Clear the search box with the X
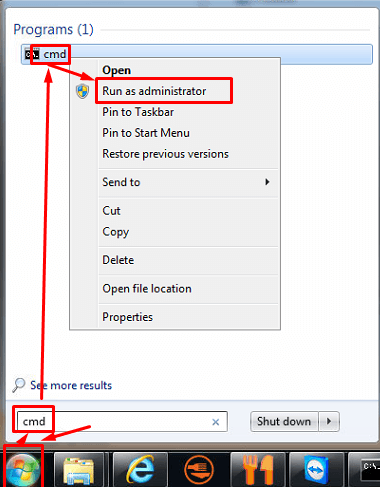Image resolution: width=380 pixels, height=487 pixels. click(216, 422)
